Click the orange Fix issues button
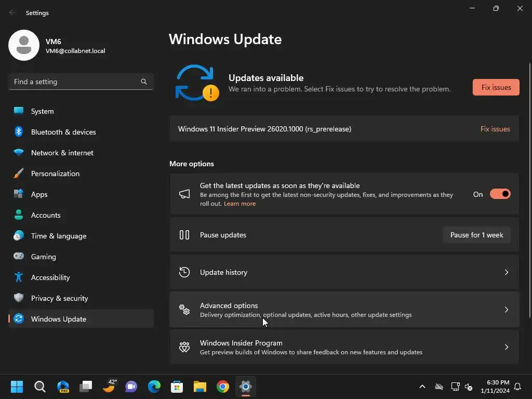The image size is (532, 399). click(496, 87)
